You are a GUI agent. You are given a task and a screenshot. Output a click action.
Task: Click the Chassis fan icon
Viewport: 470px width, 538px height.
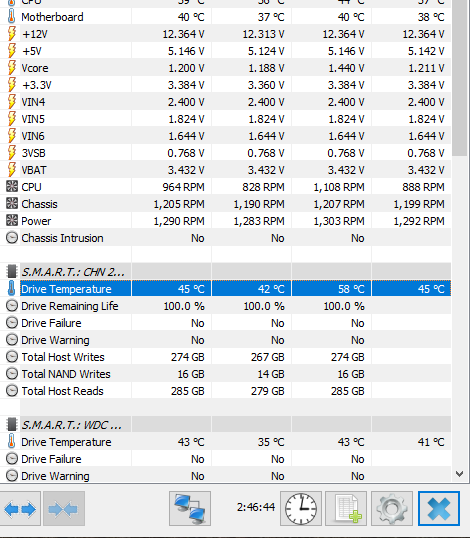click(x=12, y=203)
